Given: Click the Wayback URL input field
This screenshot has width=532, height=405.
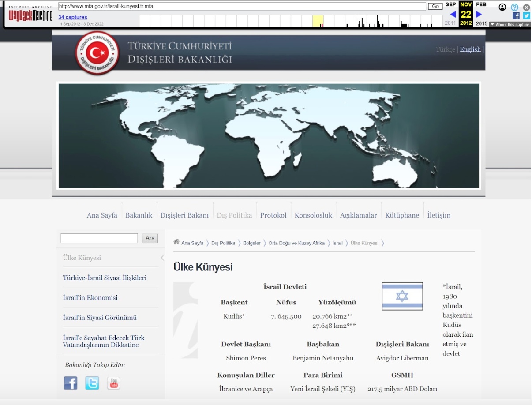Looking at the screenshot, I should tap(242, 6).
